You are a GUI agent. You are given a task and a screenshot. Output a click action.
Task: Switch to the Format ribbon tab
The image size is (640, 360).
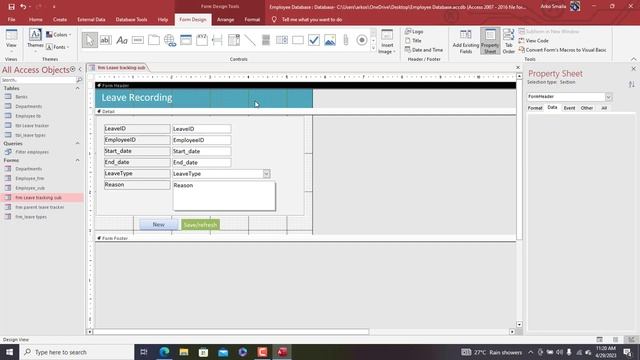tap(252, 19)
